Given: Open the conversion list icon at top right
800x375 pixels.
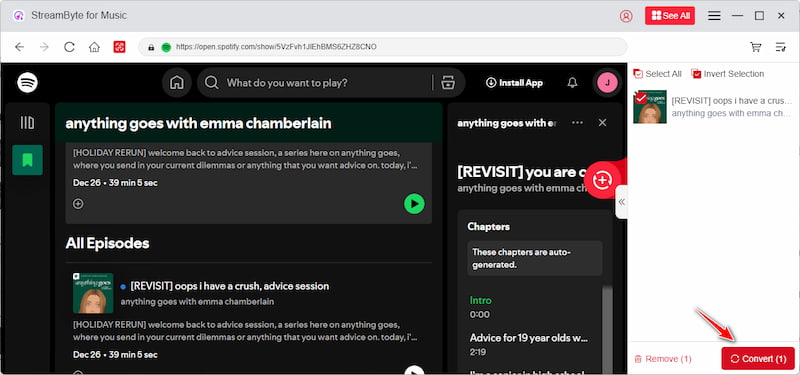Looking at the screenshot, I should click(x=781, y=47).
